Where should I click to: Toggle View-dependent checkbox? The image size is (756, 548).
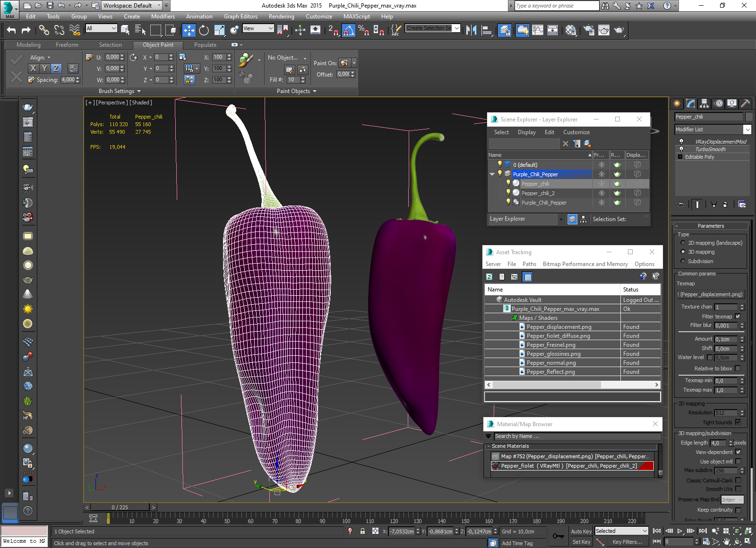pyautogui.click(x=738, y=452)
